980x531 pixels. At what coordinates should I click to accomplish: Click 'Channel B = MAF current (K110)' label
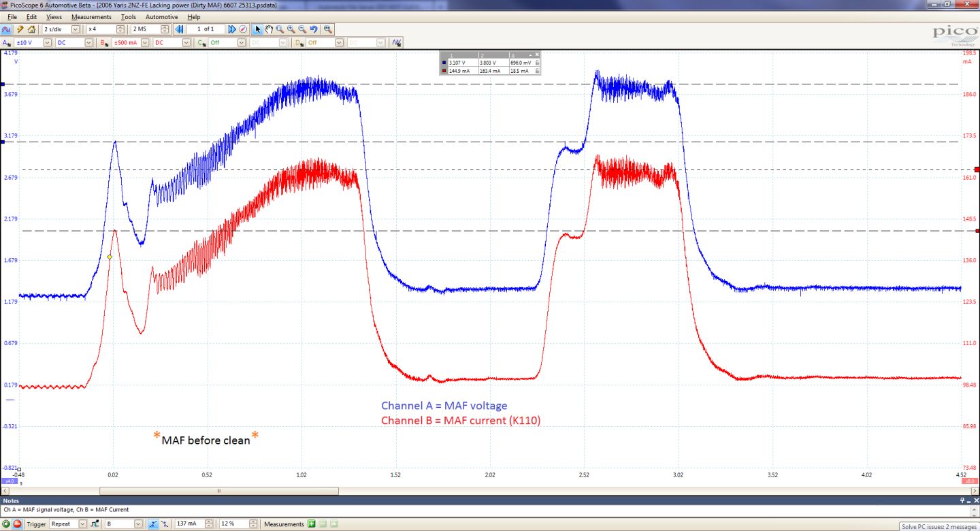[461, 421]
